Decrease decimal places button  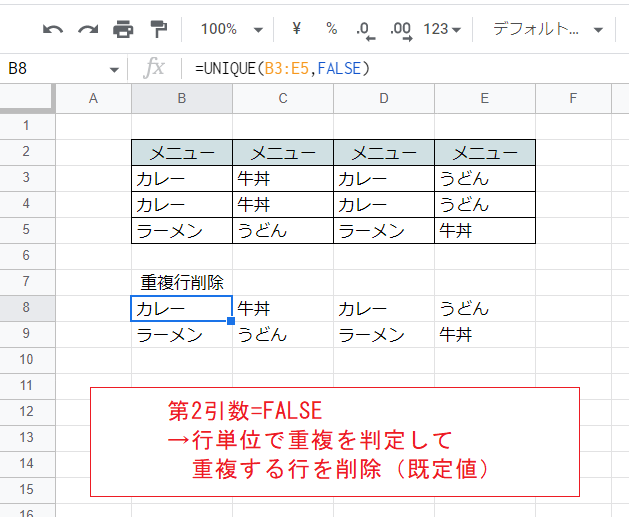click(x=365, y=30)
